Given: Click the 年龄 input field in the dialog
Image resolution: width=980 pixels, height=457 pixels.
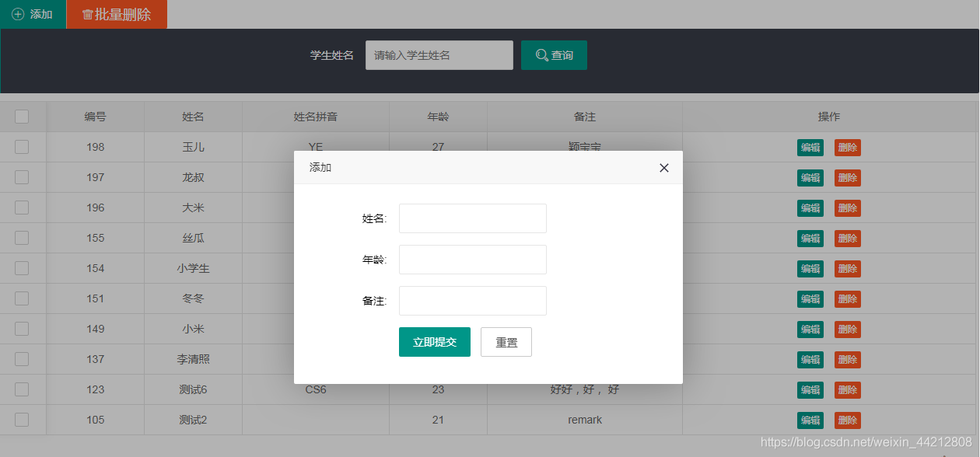Looking at the screenshot, I should point(472,260).
